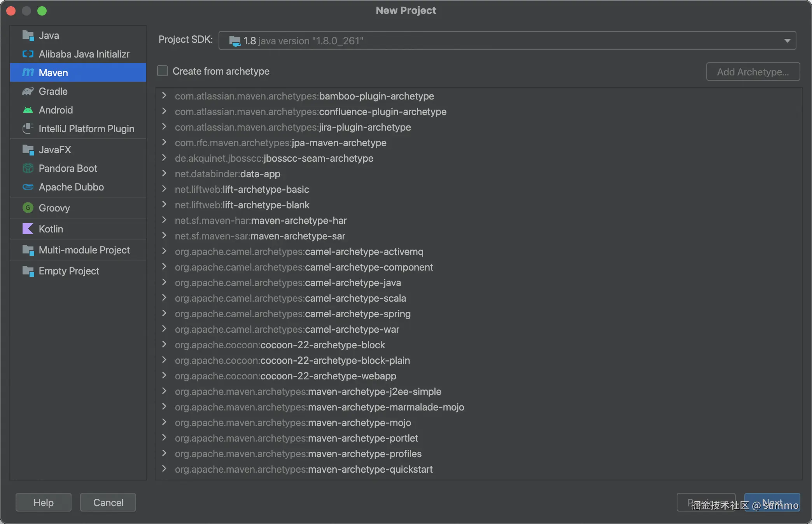Expand maven-archetype-quickstart tree node

(x=164, y=469)
